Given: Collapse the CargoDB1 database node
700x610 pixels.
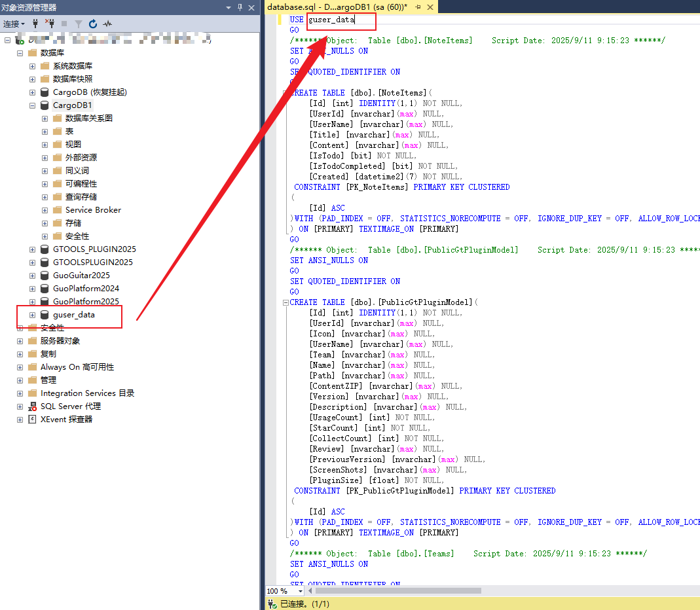Looking at the screenshot, I should (x=32, y=106).
